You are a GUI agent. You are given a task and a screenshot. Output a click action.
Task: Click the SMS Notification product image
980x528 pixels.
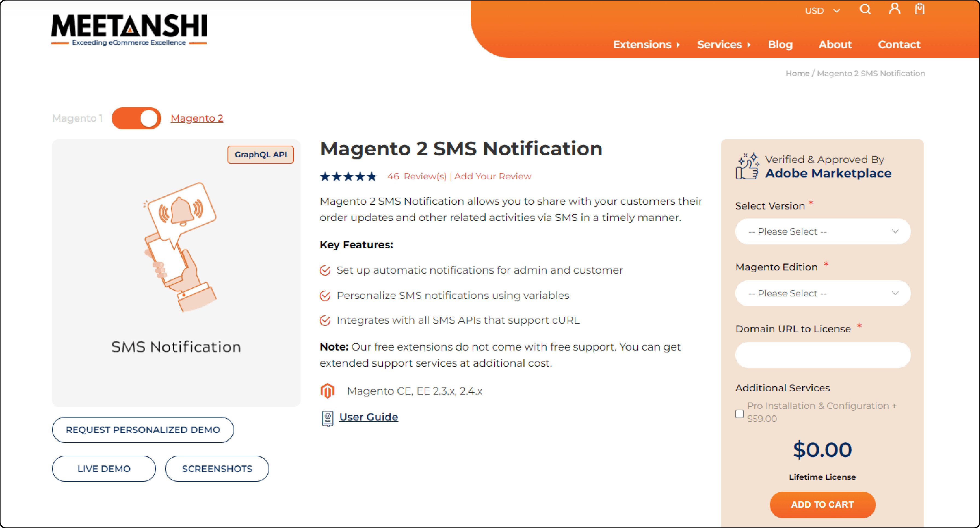pos(176,273)
